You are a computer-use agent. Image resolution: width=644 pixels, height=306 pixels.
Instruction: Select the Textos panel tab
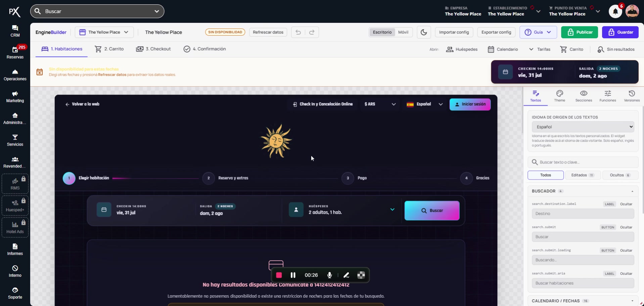coord(536,96)
